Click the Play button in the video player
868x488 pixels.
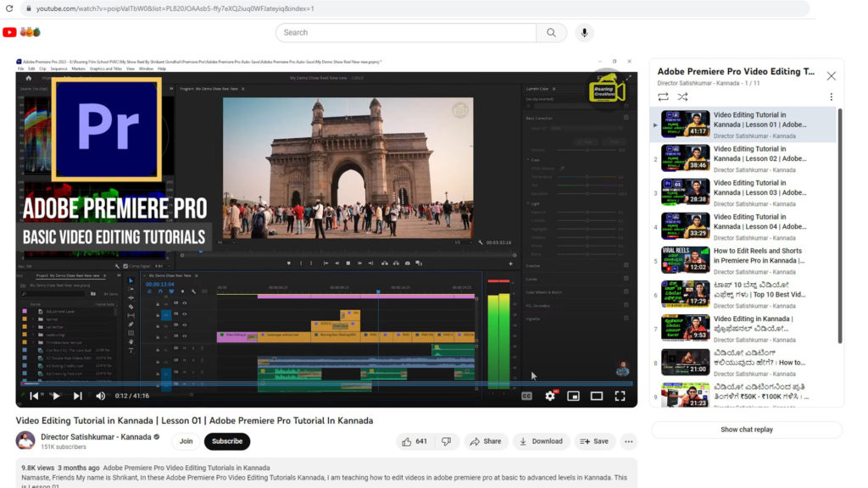[x=56, y=396]
